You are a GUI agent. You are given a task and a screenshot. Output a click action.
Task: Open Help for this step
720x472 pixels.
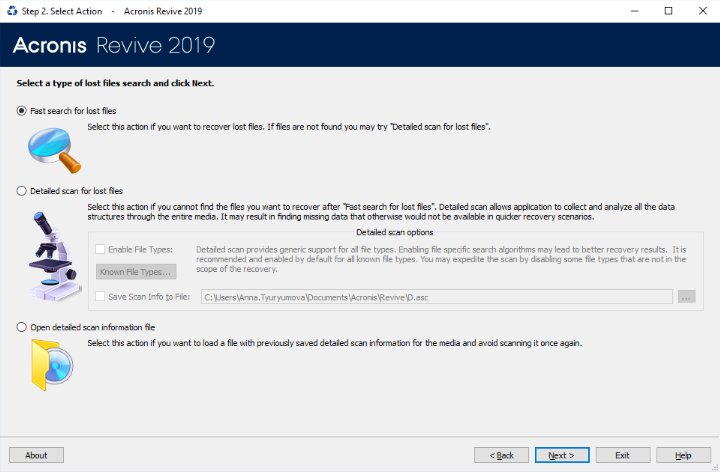[x=683, y=455]
